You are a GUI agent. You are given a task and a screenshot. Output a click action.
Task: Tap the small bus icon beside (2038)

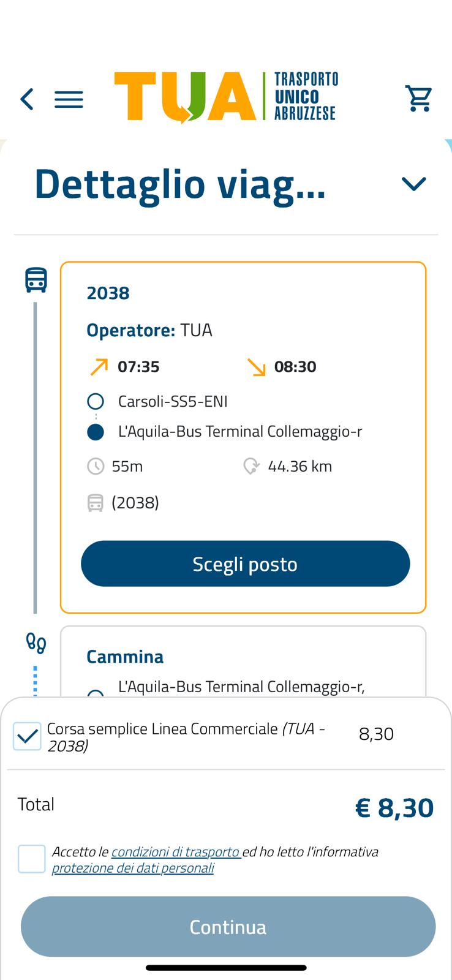point(96,503)
